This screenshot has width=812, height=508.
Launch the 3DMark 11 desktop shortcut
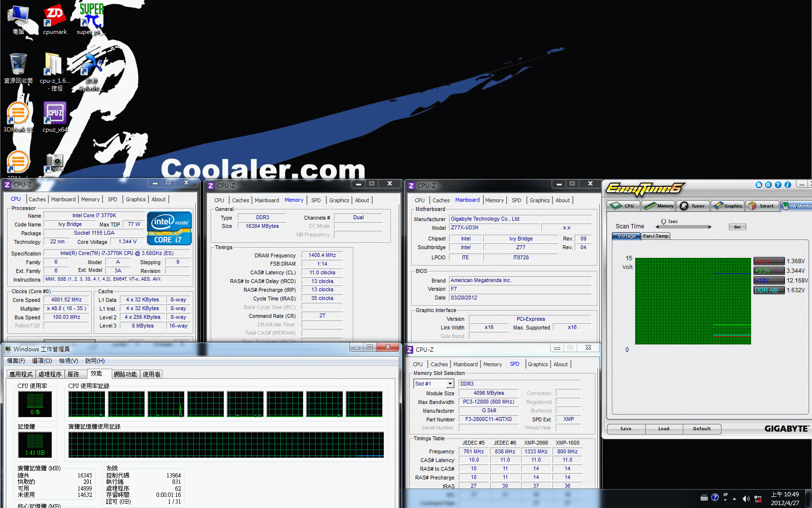click(18, 117)
